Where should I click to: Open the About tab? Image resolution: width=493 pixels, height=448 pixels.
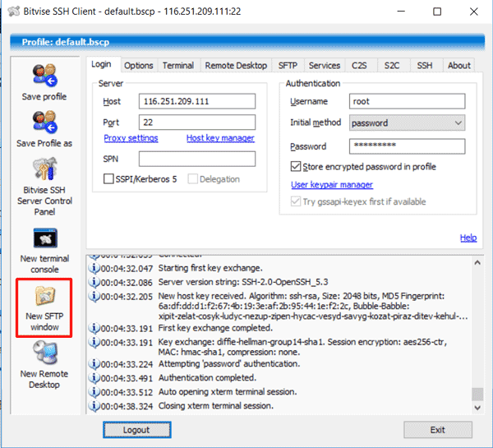tap(459, 66)
